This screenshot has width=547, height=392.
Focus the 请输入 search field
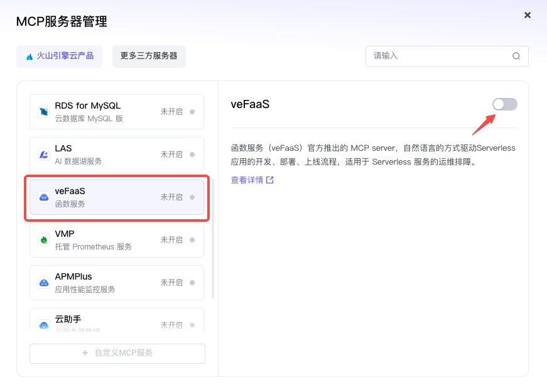pos(447,56)
